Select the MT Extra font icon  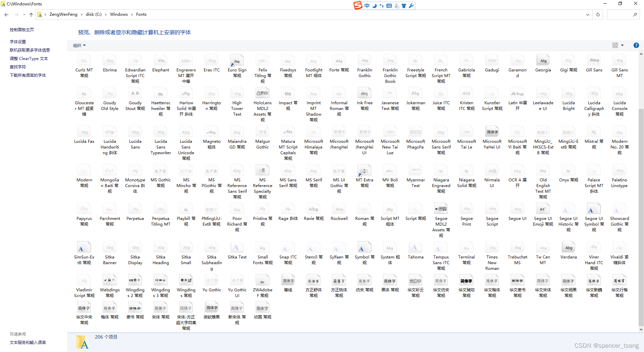(364, 170)
